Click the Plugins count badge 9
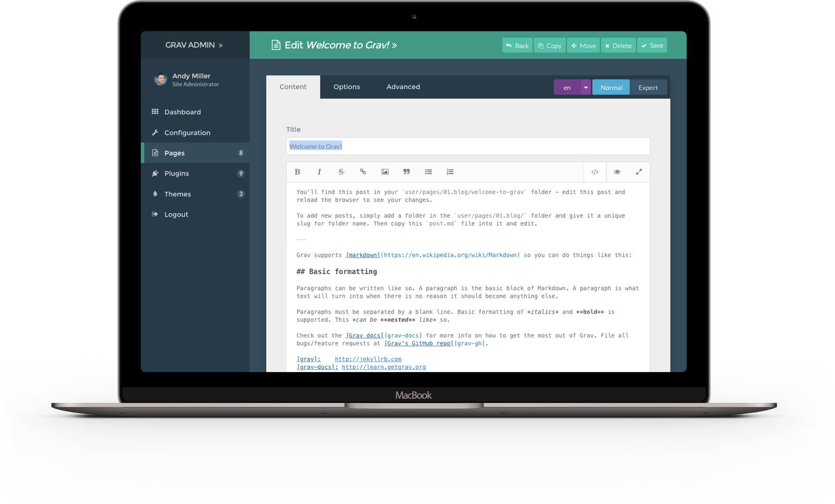 click(241, 173)
